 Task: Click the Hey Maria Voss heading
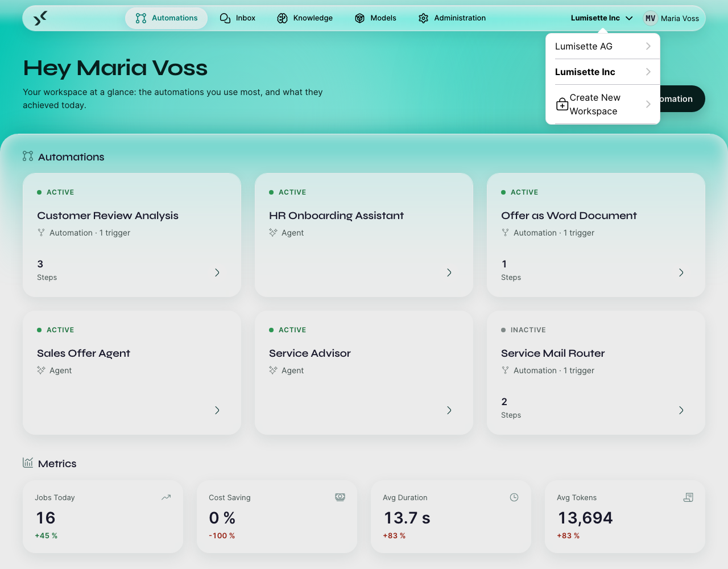click(115, 68)
